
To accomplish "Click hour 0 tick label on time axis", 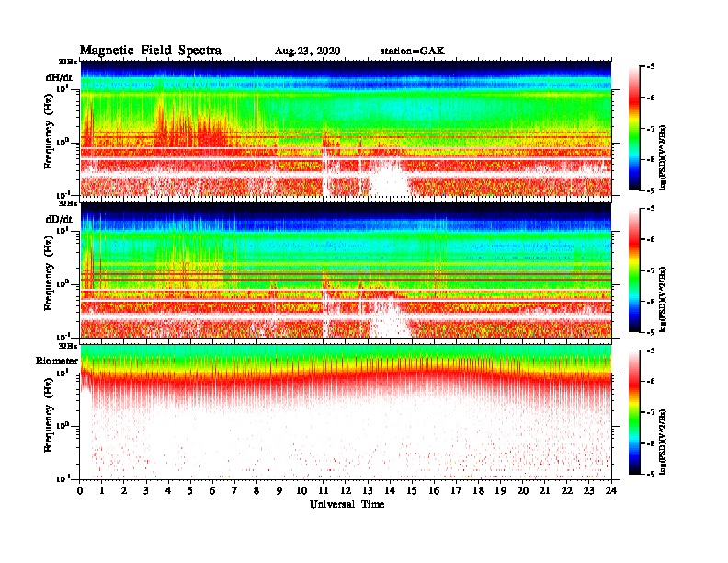I will [x=80, y=490].
